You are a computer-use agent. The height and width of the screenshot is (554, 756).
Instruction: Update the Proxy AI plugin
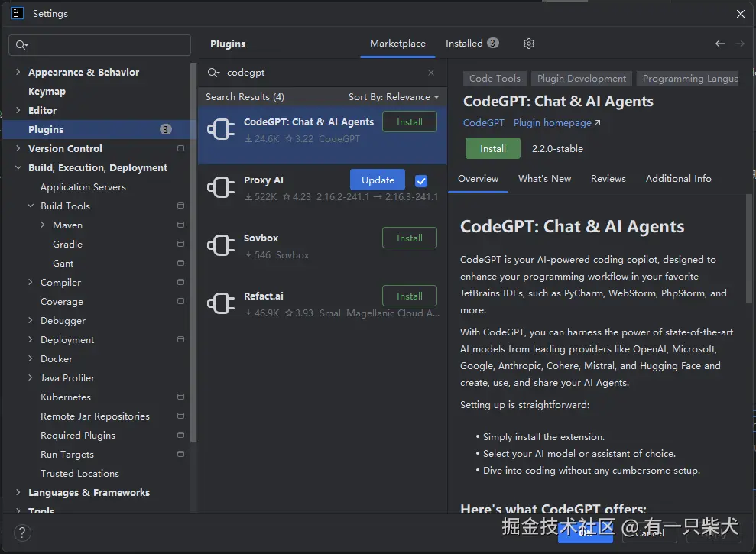(x=378, y=180)
